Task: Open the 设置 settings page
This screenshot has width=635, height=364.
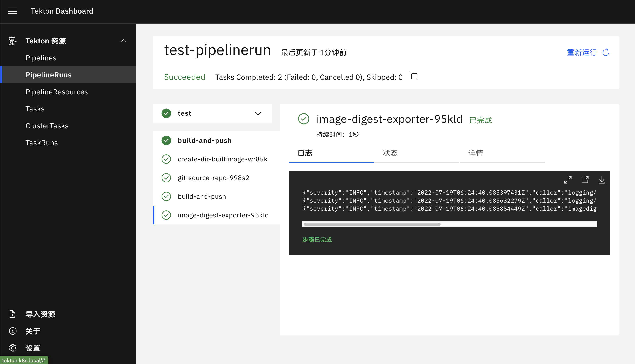Action: click(x=33, y=348)
